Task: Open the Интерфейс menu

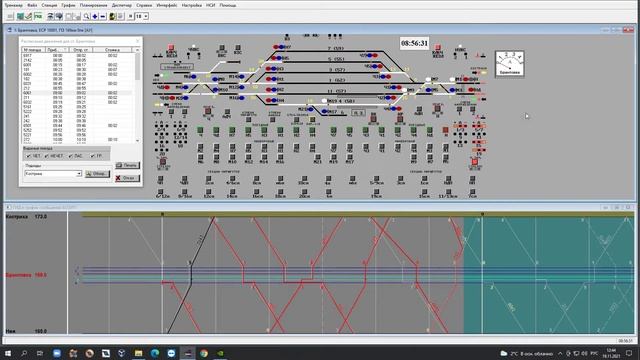Action: (x=167, y=5)
